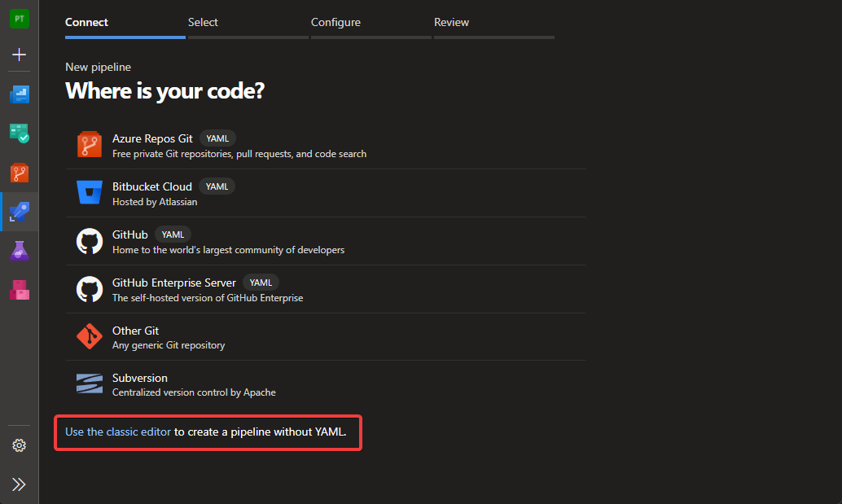Expand sidebar with double chevron icon
The width and height of the screenshot is (842, 504).
[x=20, y=484]
